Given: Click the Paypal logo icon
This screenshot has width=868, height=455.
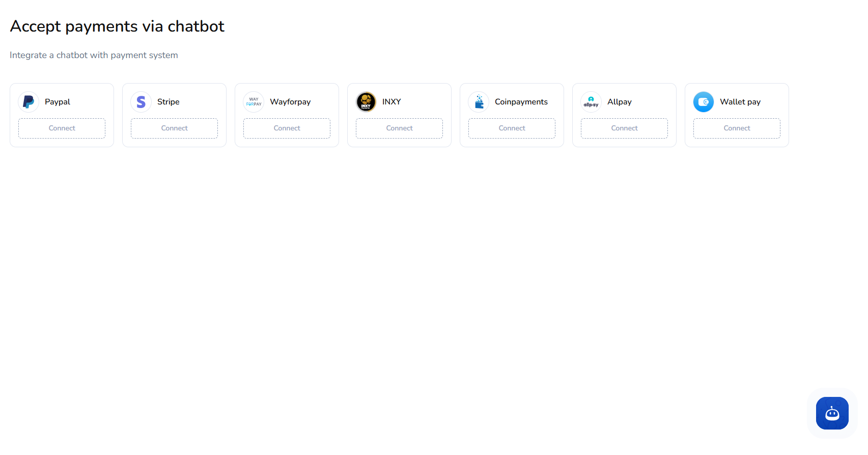Looking at the screenshot, I should tap(29, 102).
